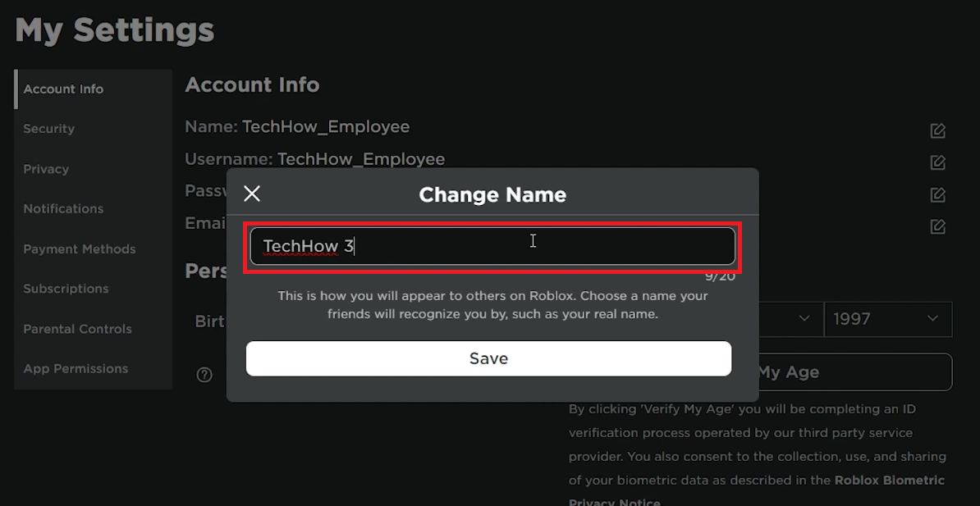
Task: Open Payment Methods settings
Action: (x=79, y=248)
